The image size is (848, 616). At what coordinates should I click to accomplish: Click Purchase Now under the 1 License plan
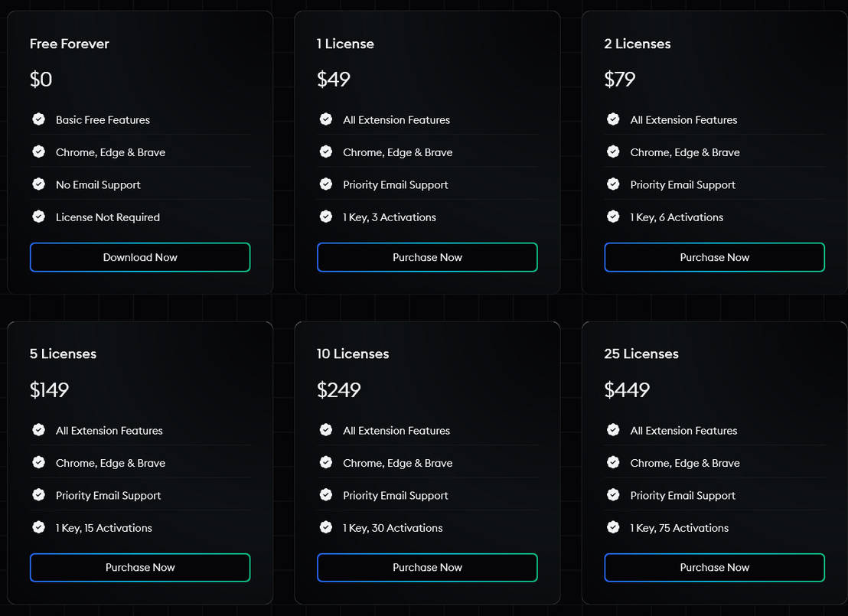(426, 257)
